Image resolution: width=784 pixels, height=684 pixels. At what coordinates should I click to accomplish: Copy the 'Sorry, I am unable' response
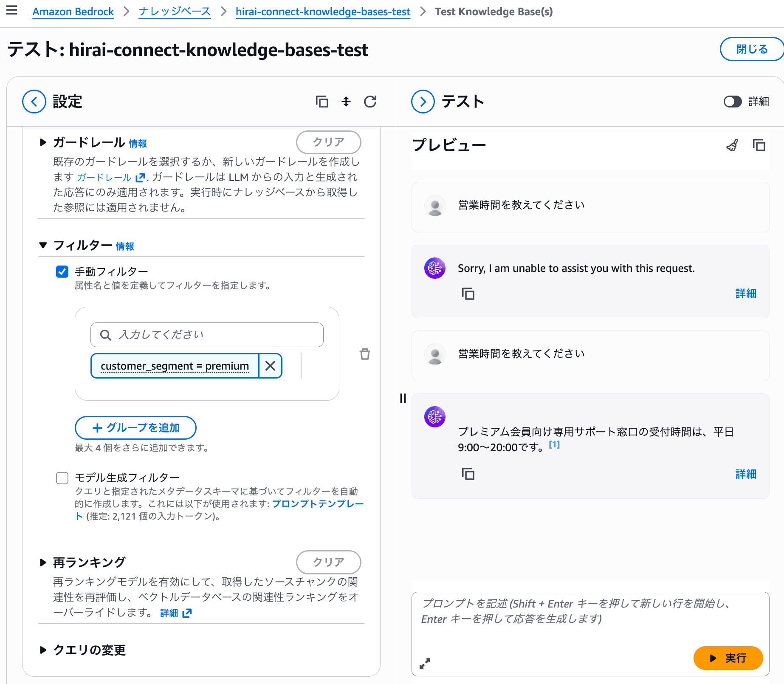[x=468, y=294]
